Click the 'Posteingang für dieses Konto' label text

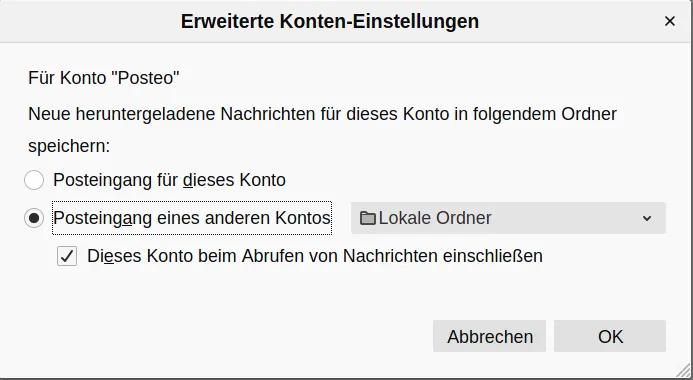(x=169, y=180)
